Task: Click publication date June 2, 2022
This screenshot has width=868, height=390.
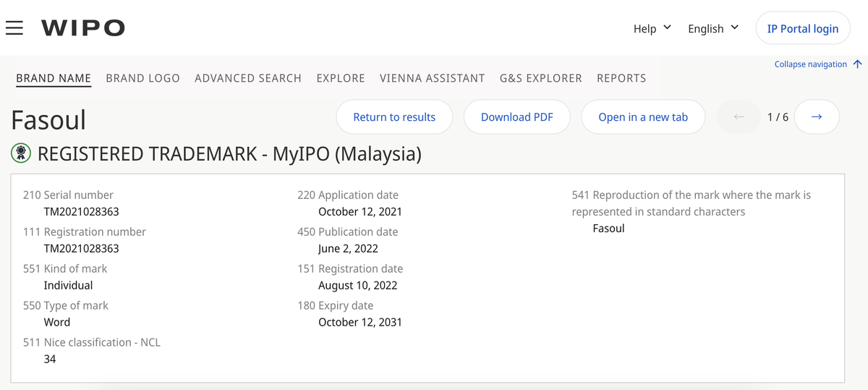Action: pos(349,248)
